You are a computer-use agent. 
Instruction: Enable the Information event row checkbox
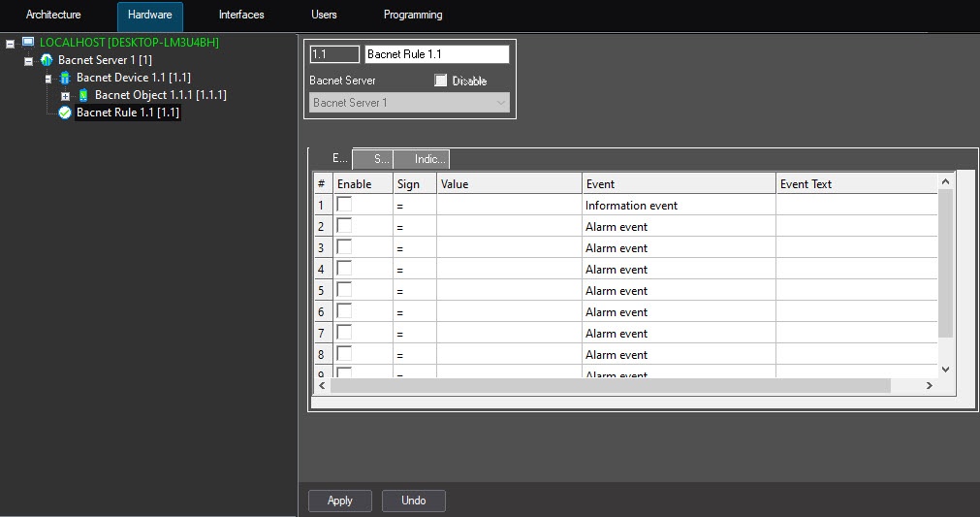[344, 205]
